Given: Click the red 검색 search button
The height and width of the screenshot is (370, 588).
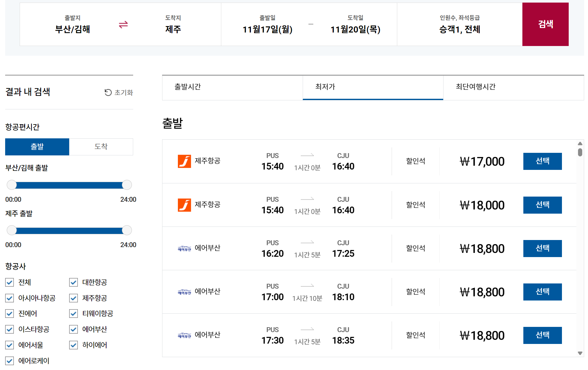Looking at the screenshot, I should point(545,24).
